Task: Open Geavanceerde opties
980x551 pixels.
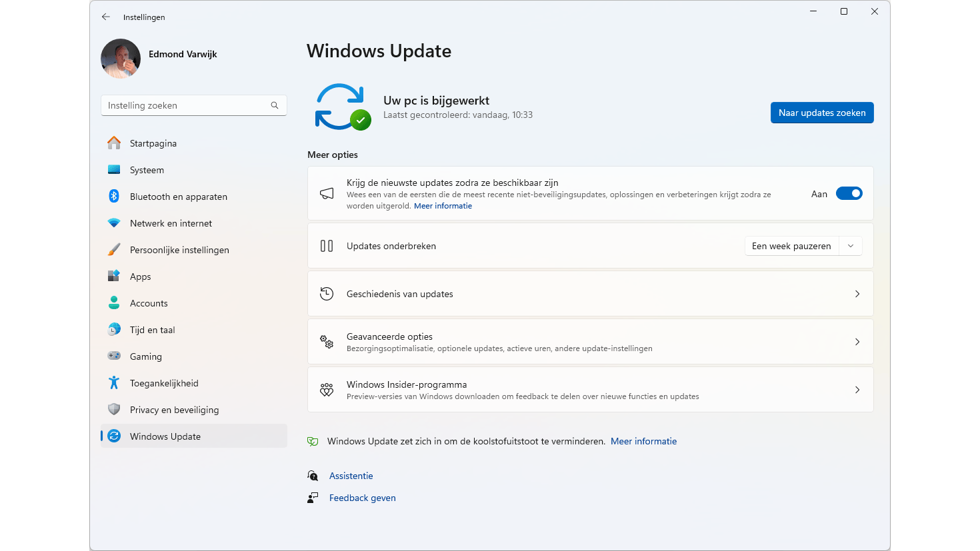Action: pos(590,342)
